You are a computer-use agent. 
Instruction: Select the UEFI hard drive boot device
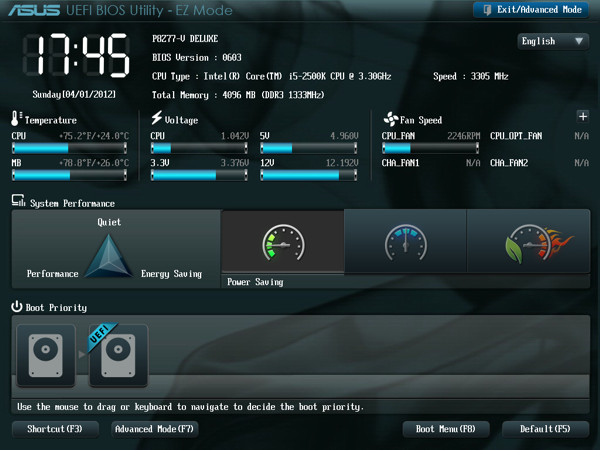(118, 355)
